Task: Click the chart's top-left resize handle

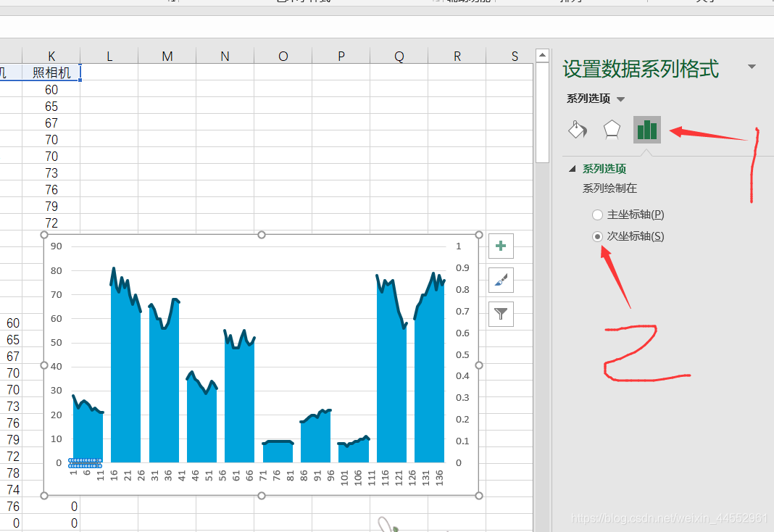Action: pyautogui.click(x=44, y=235)
